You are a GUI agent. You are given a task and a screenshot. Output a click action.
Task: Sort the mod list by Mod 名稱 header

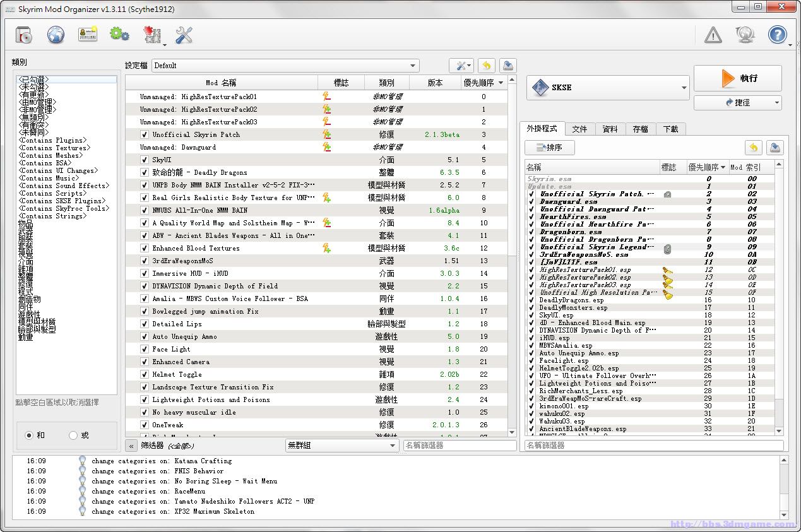point(221,83)
